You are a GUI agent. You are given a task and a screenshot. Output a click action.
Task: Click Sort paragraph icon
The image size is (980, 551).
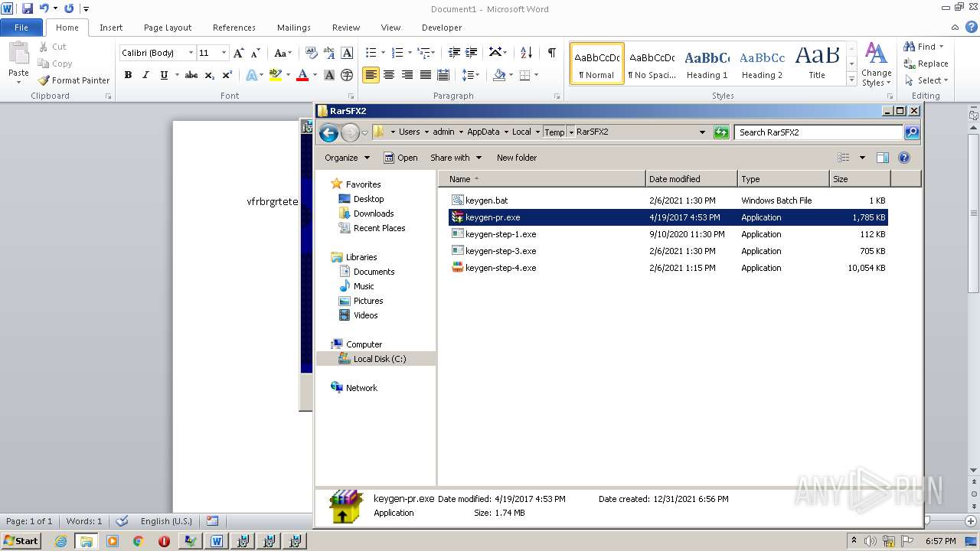526,53
